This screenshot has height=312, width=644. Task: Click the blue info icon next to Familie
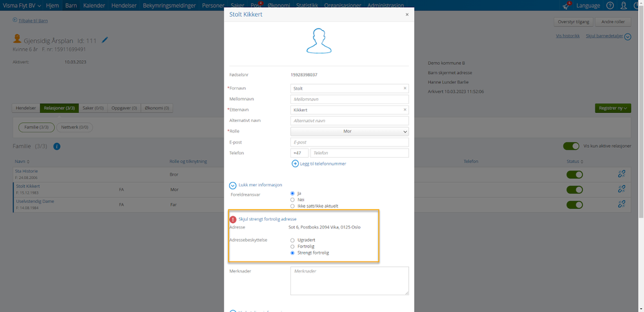(x=57, y=147)
